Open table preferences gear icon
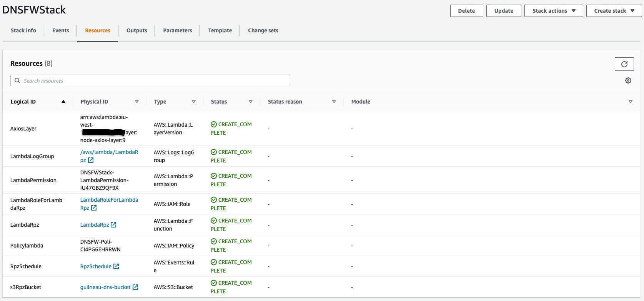The width and height of the screenshot is (644, 301). pos(628,80)
